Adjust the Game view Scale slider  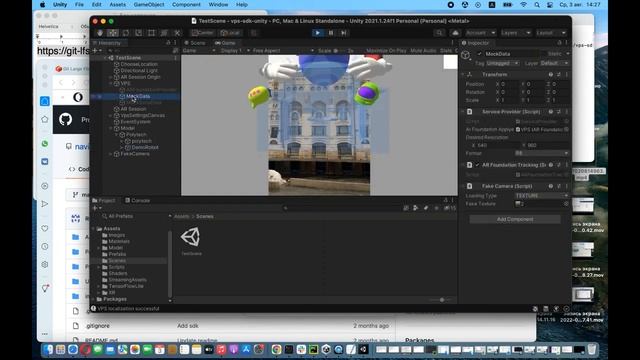pos(336,51)
